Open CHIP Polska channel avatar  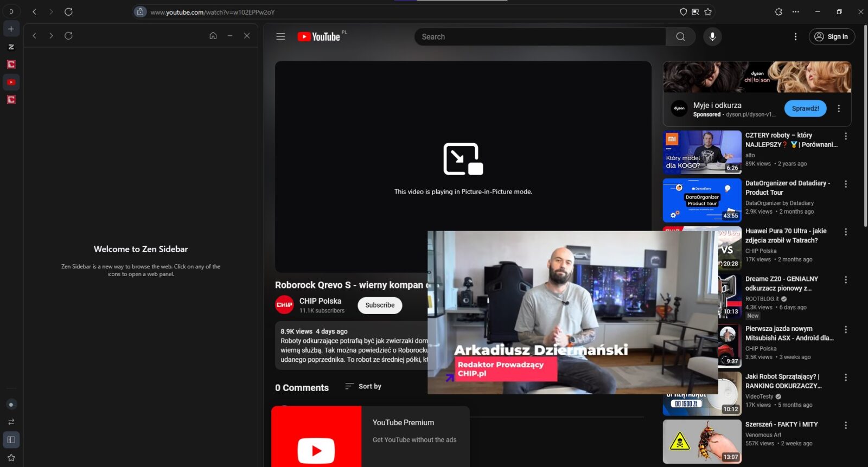click(x=284, y=305)
